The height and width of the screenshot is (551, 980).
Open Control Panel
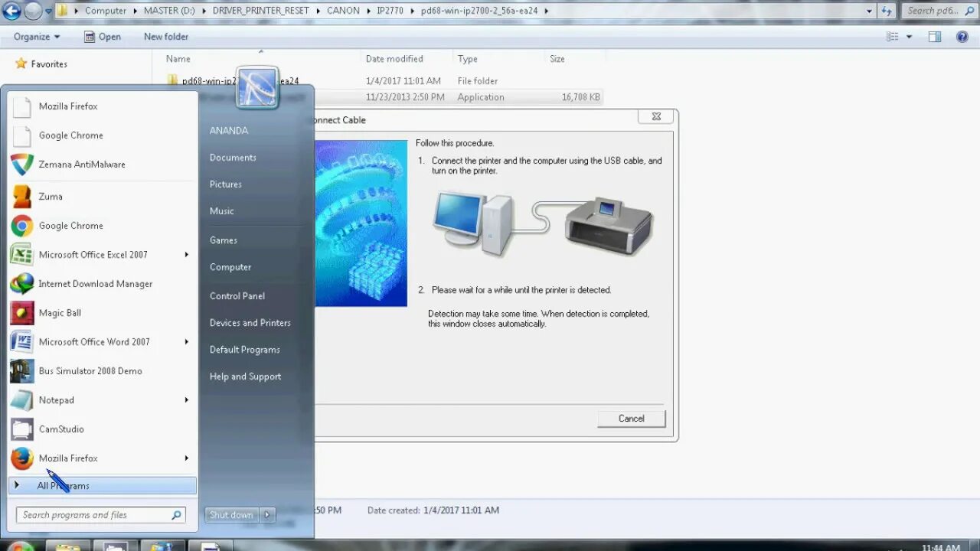point(237,296)
